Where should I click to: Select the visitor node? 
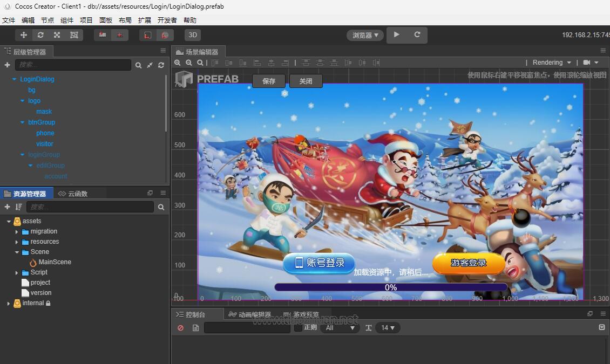click(x=45, y=144)
